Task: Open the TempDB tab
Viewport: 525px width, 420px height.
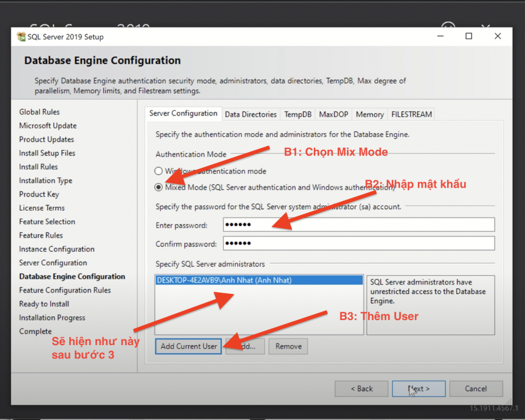Action: pos(298,114)
